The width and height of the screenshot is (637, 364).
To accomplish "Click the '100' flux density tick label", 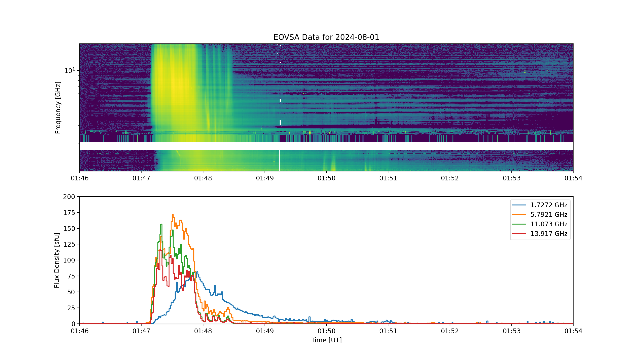I will pos(69,260).
